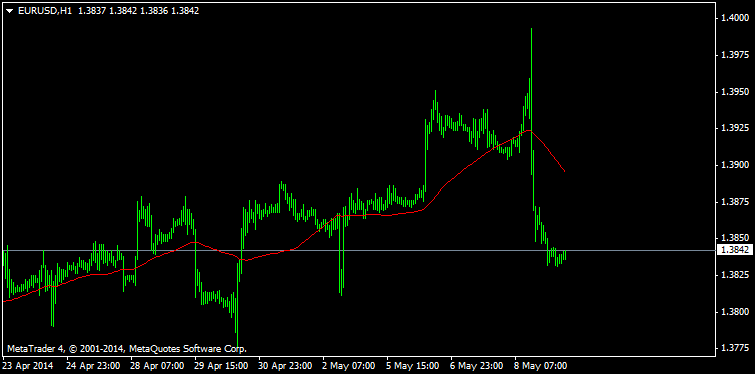Click the 1.3775 price scale label
Screen dimensions: 755x374
(734, 348)
